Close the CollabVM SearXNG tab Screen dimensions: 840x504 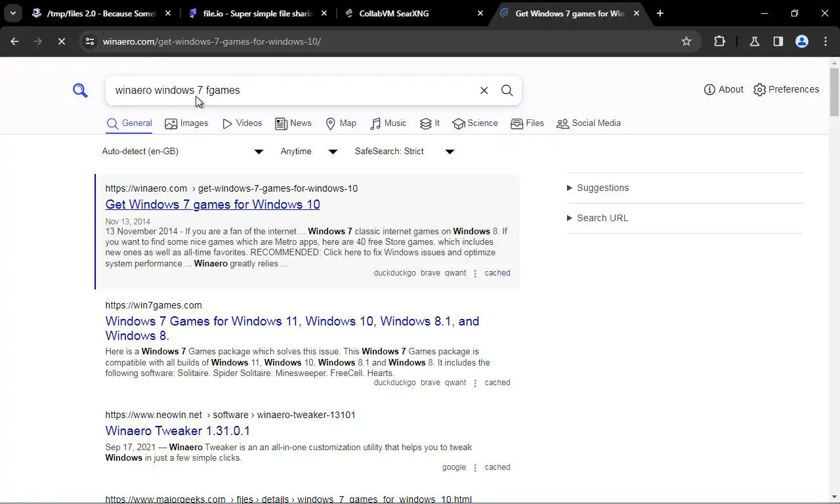tap(480, 13)
